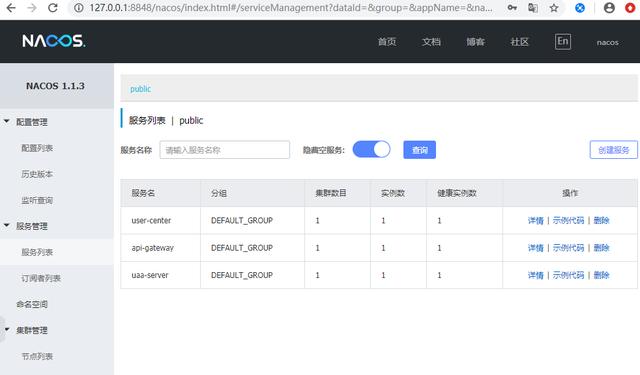Click the browser address bar URL
The width and height of the screenshot is (640, 375).
291,8
